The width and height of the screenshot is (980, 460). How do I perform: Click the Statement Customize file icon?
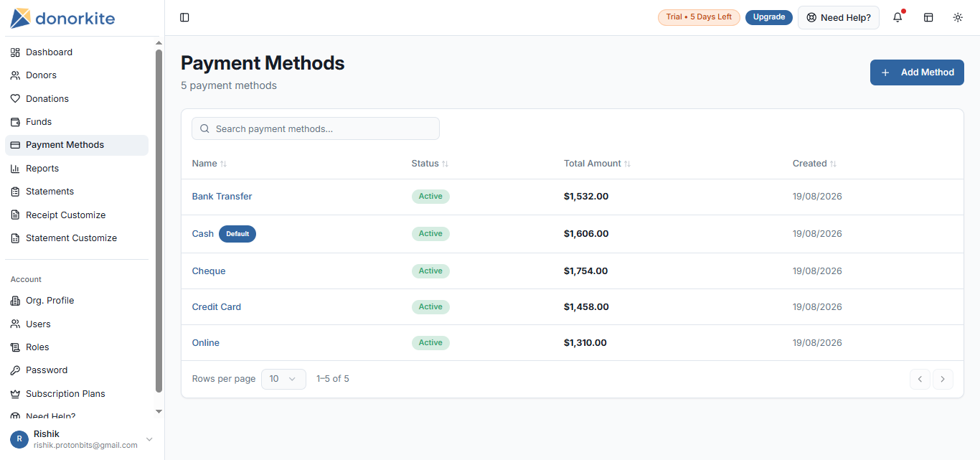pyautogui.click(x=15, y=238)
